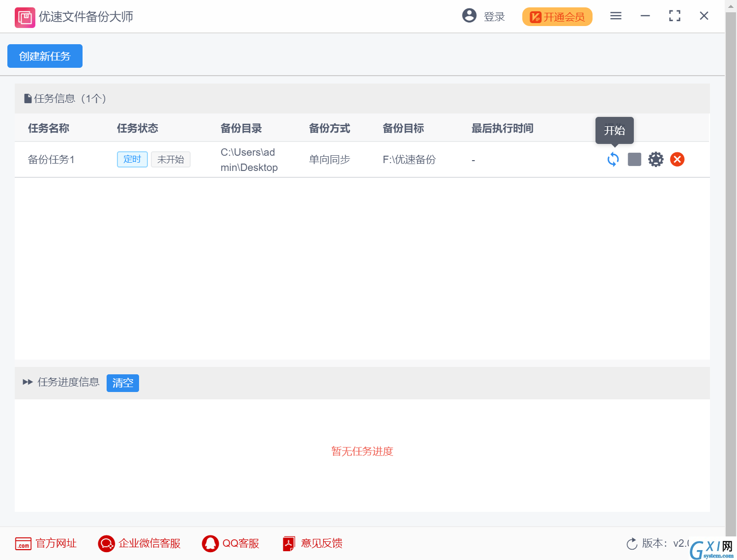Click the C:\Users\admin\Desktop directory cell
Screen dimensions: 737x560
(x=249, y=160)
